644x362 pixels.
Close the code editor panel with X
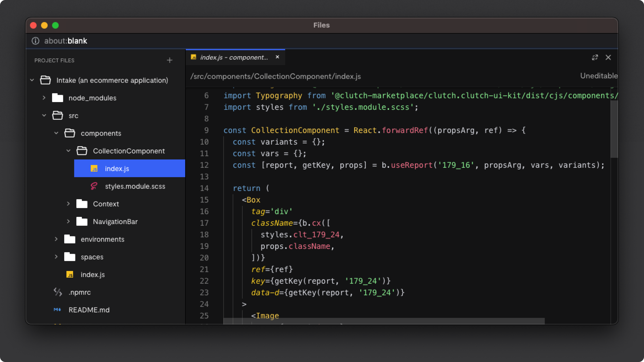click(608, 57)
